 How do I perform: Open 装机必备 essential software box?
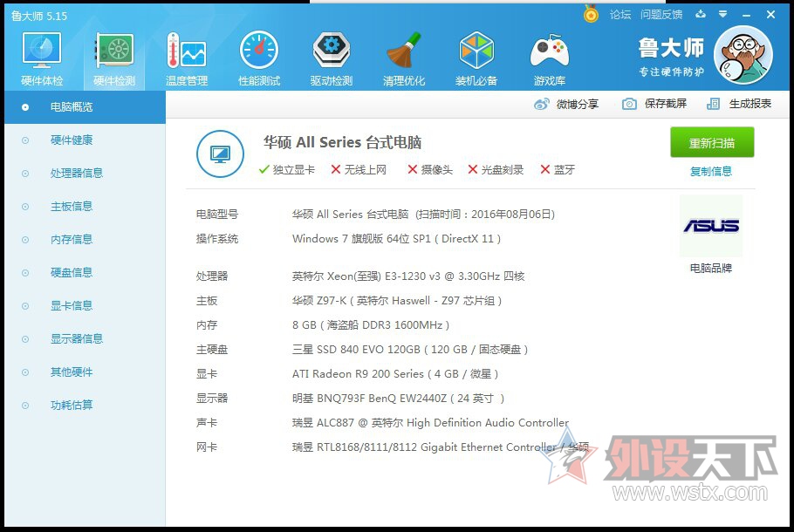(476, 58)
